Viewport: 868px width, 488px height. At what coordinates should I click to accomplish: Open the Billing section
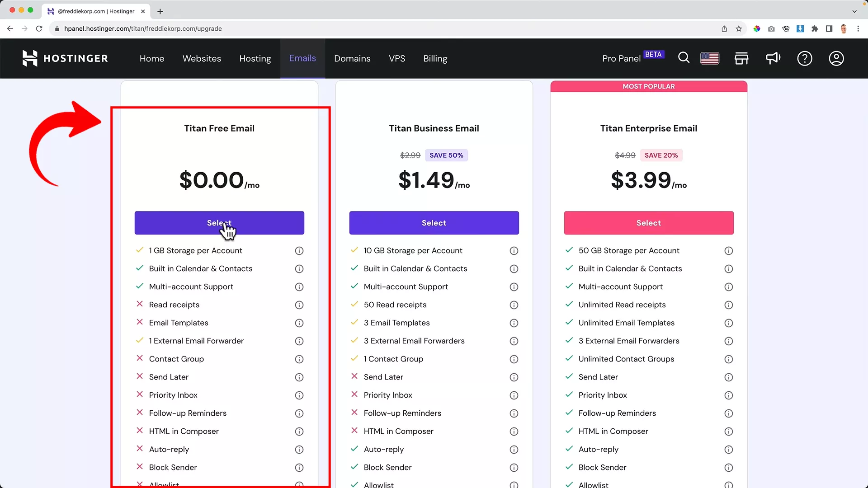[434, 58]
